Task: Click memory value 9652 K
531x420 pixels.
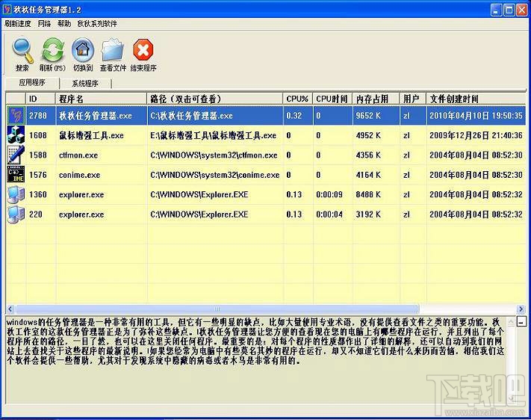Action: (368, 116)
